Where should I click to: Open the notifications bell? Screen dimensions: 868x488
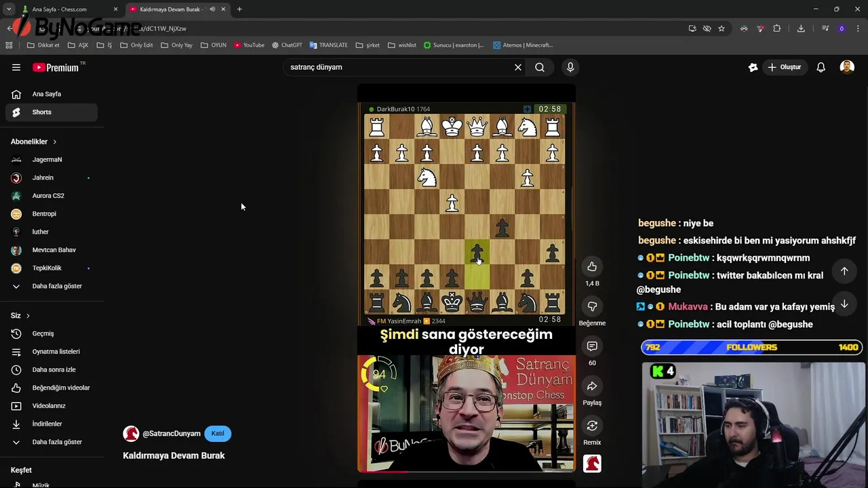click(821, 67)
